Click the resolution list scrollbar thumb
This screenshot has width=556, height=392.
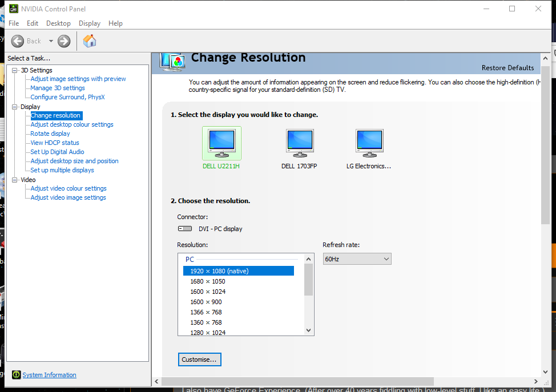point(308,280)
